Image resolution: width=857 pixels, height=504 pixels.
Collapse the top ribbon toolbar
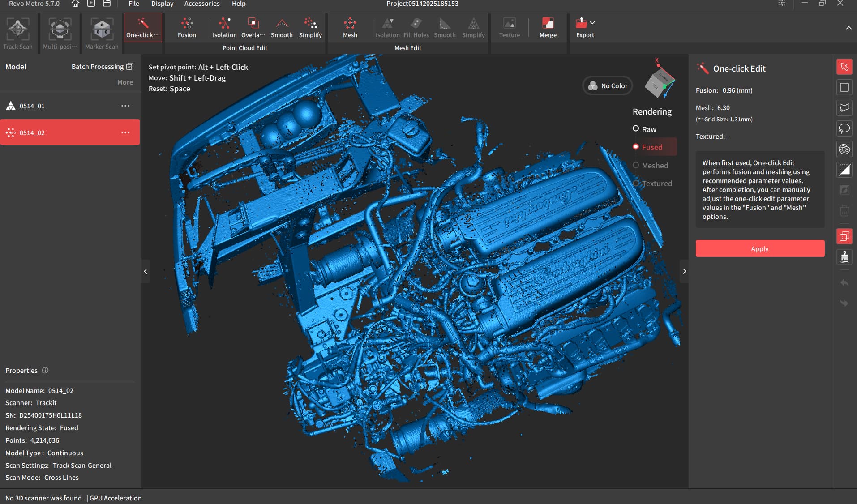coord(848,28)
